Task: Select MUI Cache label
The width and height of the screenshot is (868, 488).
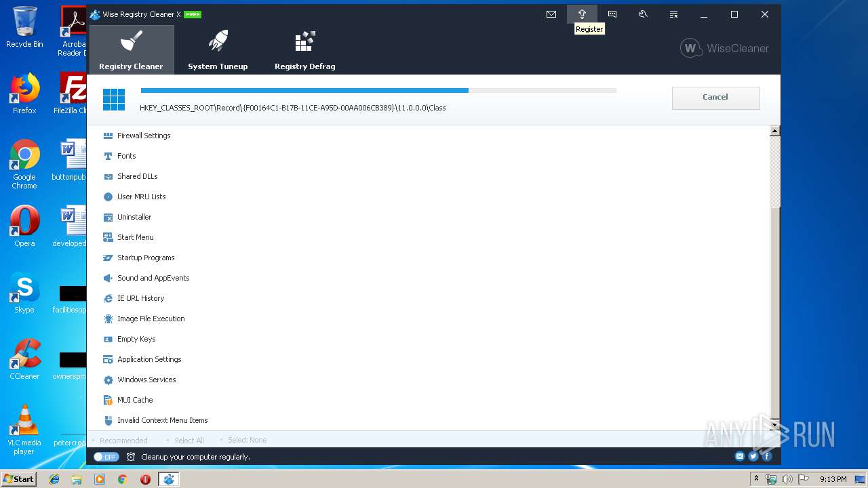Action: point(135,400)
